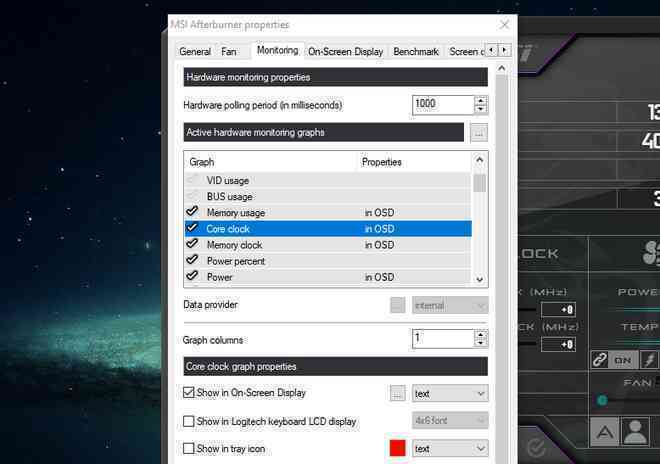Click the Afterburner lightning bolt icon

point(649,360)
